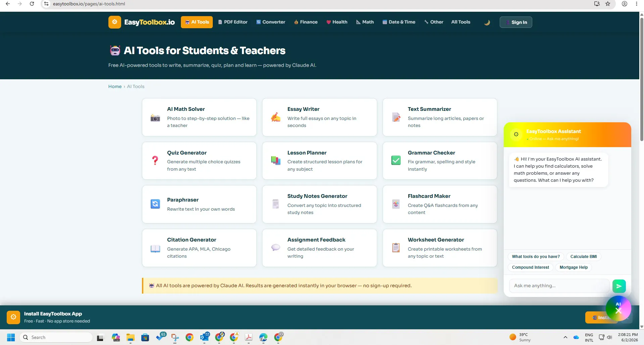Toggle dark mode with the moon icon

[487, 23]
